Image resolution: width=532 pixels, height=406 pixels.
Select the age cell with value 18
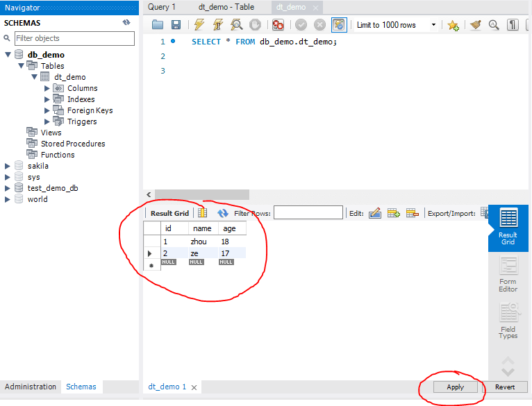coord(232,242)
